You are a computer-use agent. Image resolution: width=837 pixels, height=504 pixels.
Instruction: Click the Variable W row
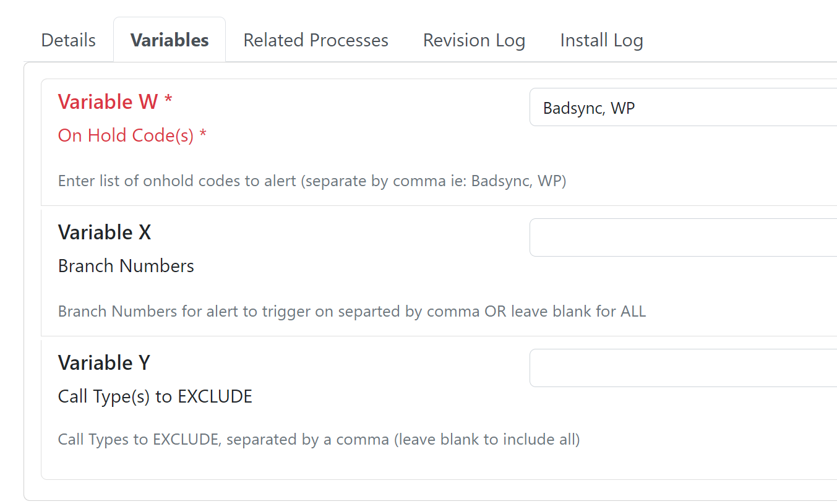pos(439,142)
